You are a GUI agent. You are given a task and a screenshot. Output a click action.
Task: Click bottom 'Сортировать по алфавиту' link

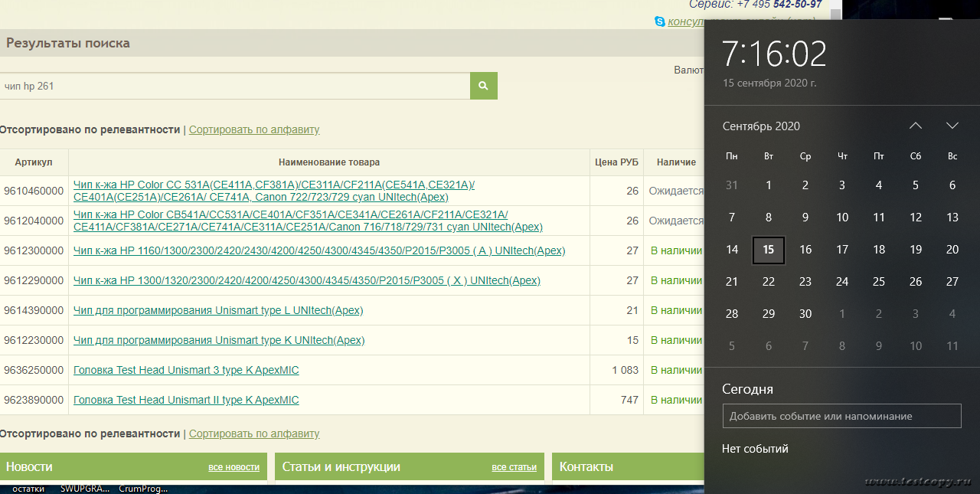point(254,433)
